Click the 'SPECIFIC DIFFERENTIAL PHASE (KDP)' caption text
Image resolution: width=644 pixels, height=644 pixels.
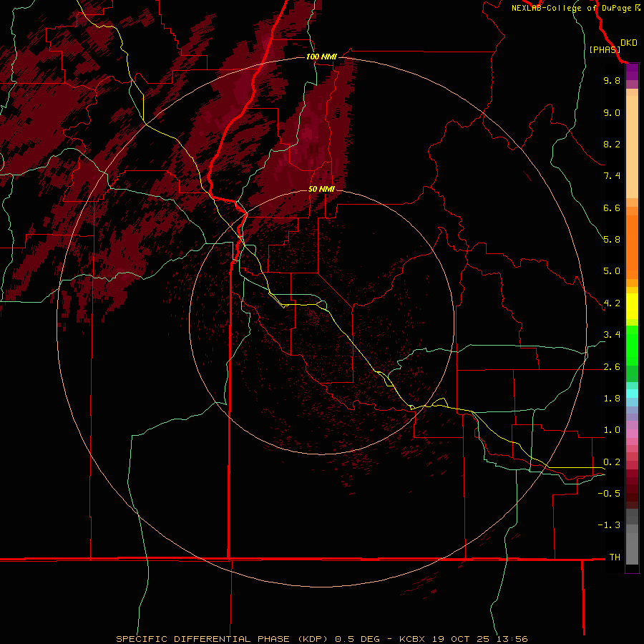tap(222, 639)
